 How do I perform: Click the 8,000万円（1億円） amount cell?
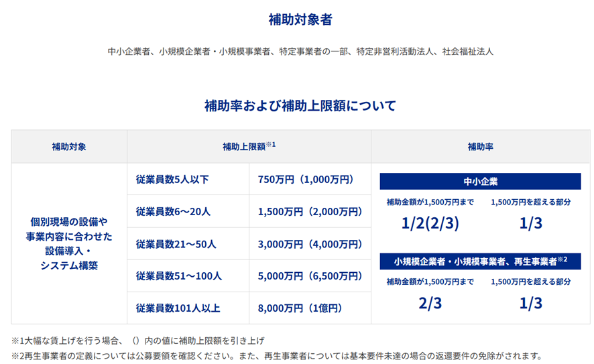300,308
